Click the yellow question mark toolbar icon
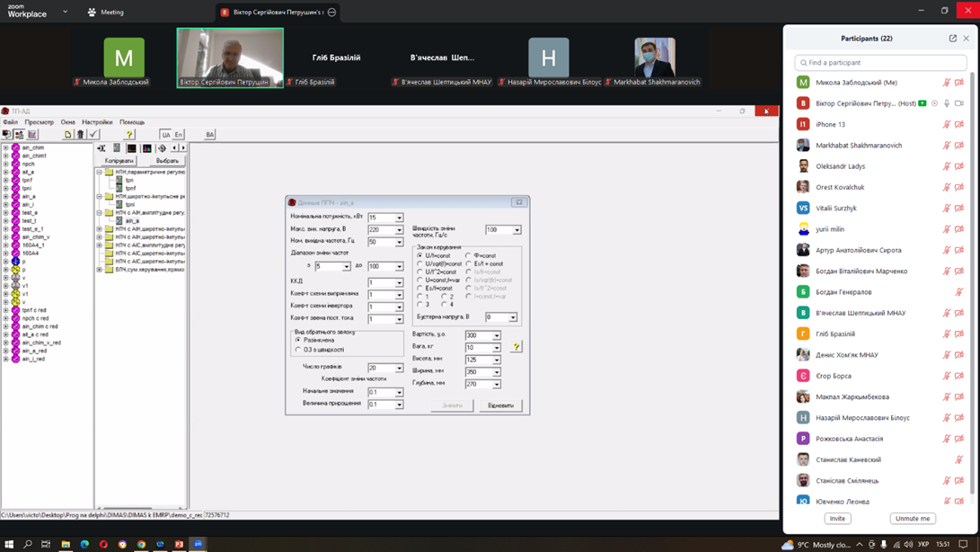Viewport: 980px width, 552px height. tap(129, 135)
